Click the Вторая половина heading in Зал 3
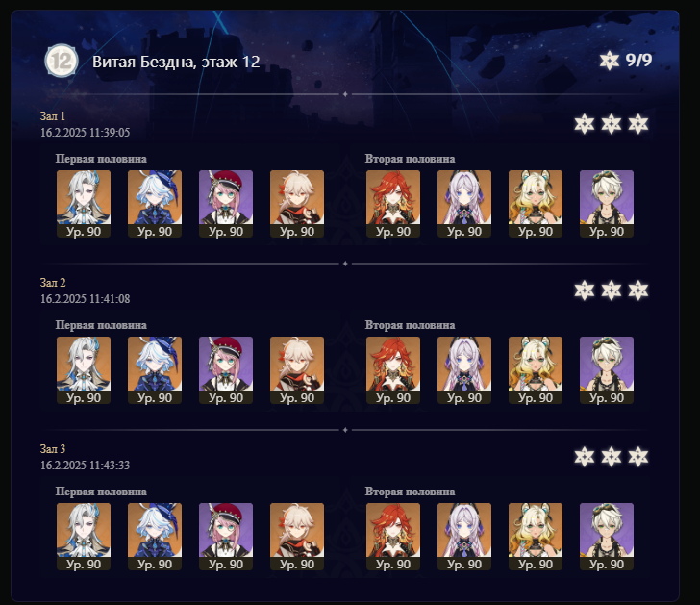Viewport: 700px width, 605px height. [x=410, y=492]
